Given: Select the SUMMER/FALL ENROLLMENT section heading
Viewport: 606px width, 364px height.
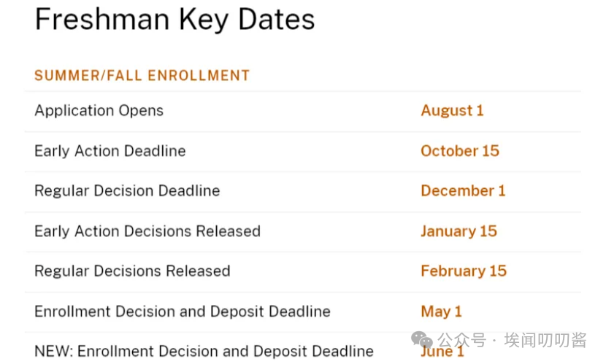Looking at the screenshot, I should pos(142,75).
